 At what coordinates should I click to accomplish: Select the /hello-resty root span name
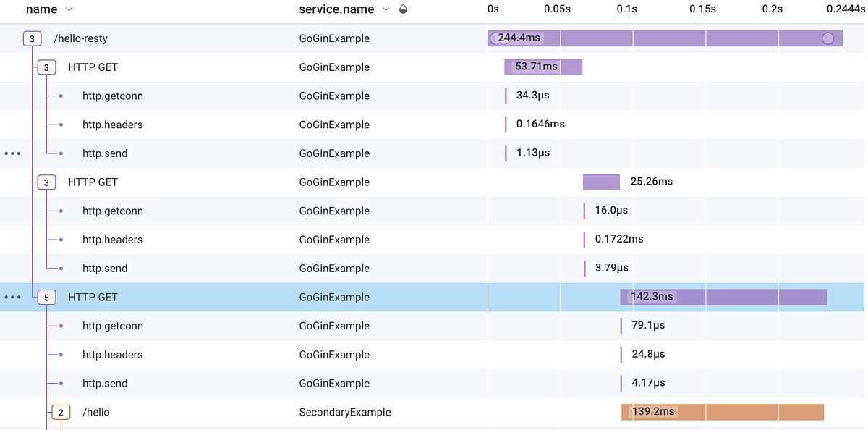click(82, 38)
